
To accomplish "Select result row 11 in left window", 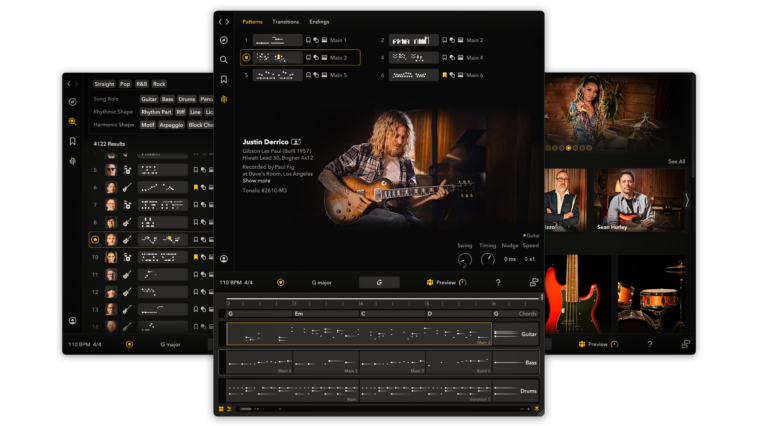I will [x=152, y=275].
